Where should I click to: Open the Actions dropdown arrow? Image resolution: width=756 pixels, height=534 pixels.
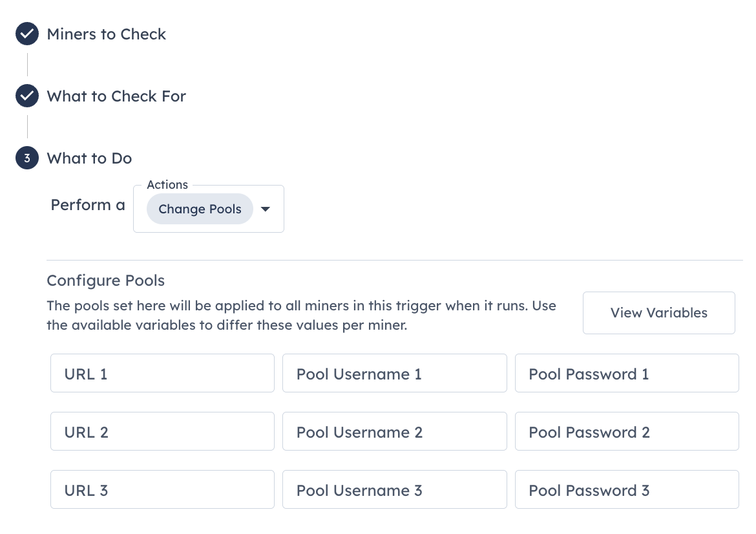(x=265, y=209)
